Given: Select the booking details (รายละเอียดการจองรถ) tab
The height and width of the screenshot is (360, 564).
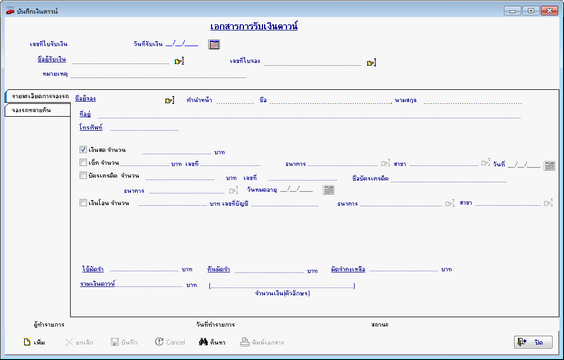Looking at the screenshot, I should tap(38, 96).
